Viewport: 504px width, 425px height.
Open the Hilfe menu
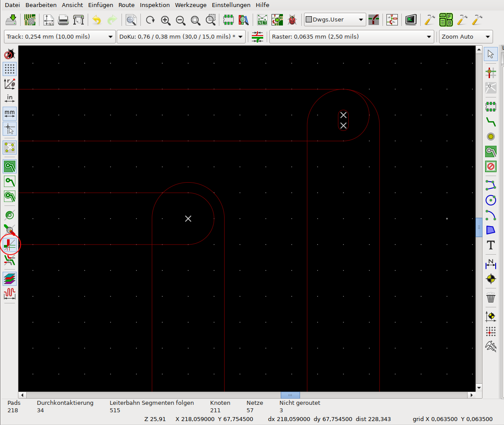tap(262, 5)
